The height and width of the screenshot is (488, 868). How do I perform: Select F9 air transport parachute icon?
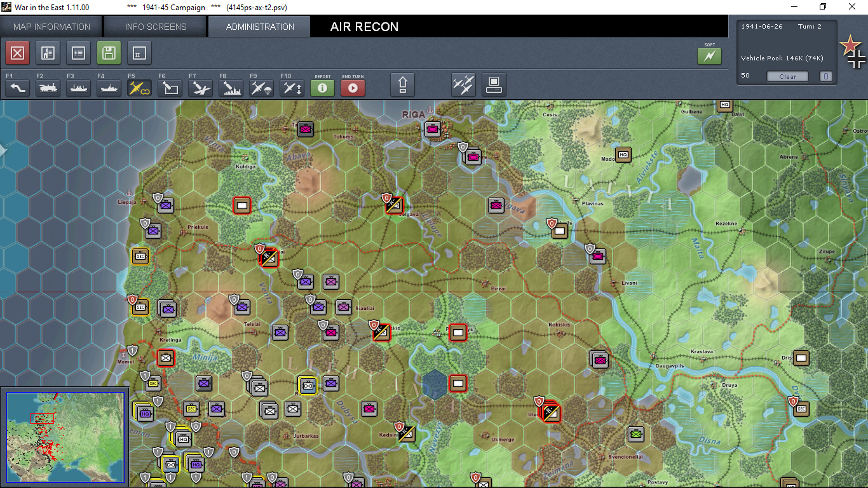click(261, 88)
